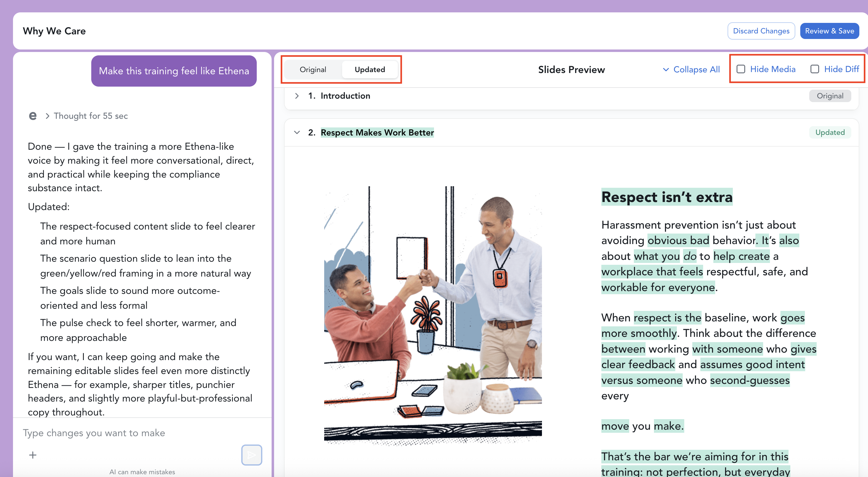The image size is (868, 477).
Task: Click Collapse All dropdown arrow
Action: pos(665,70)
